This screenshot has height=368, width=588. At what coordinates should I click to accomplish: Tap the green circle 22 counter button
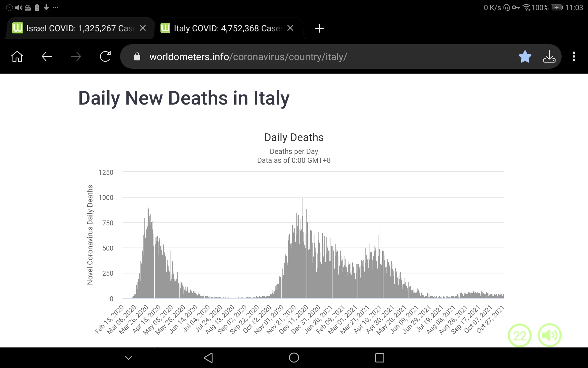tap(519, 335)
